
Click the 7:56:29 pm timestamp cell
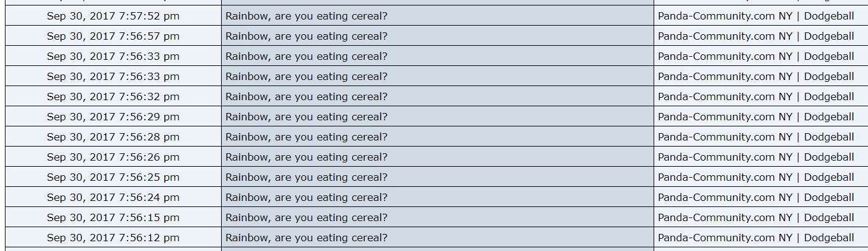[x=113, y=117]
